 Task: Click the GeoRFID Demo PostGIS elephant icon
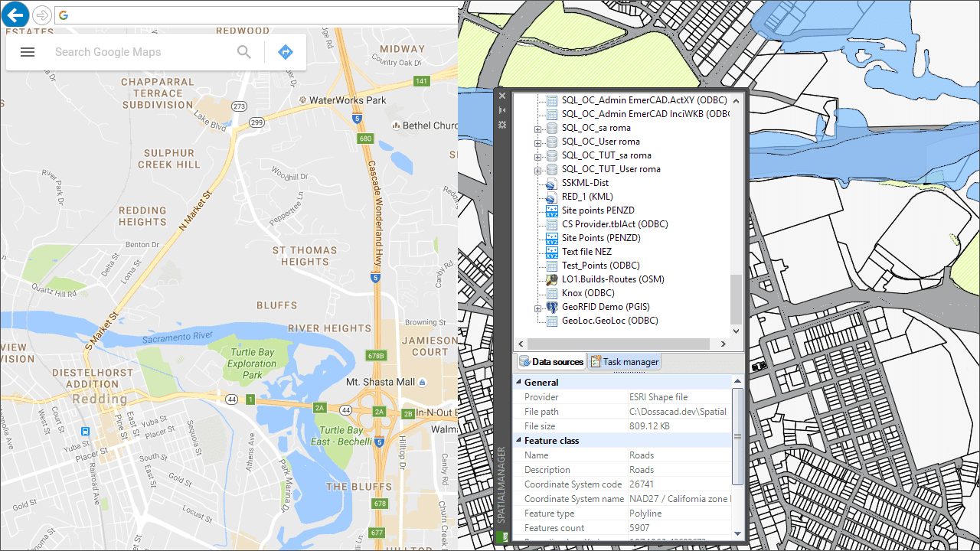click(x=552, y=307)
